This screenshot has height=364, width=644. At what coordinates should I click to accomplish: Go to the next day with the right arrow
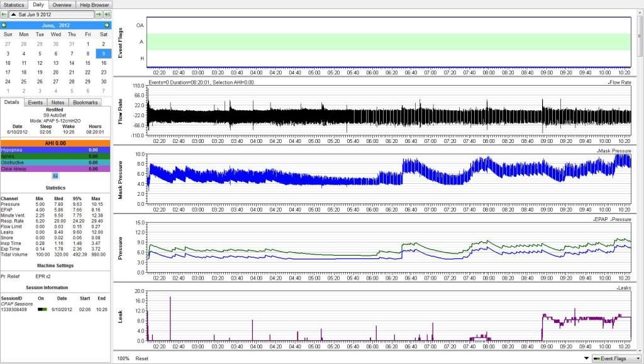99,14
